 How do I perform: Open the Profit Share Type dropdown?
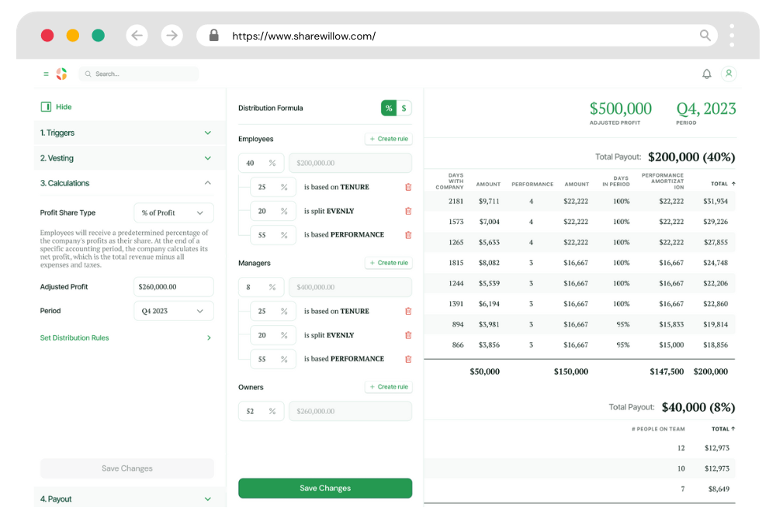(x=173, y=212)
